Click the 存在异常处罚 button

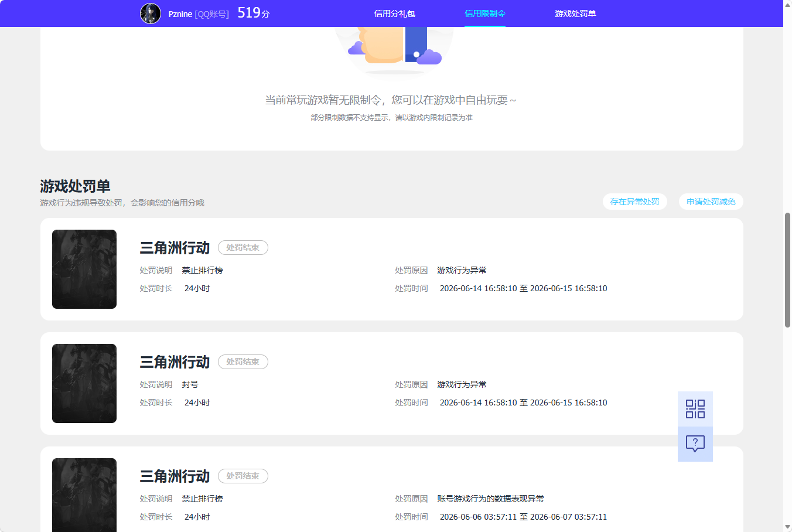(x=635, y=202)
